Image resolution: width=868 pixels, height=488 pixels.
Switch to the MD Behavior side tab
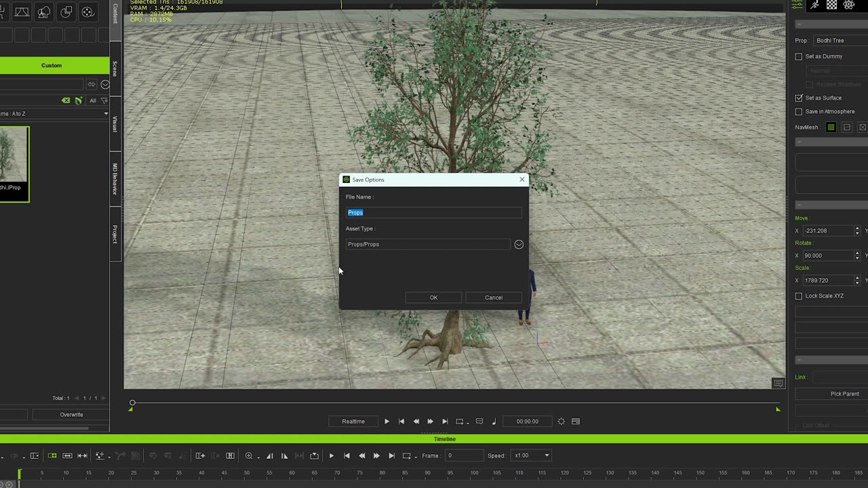(115, 179)
